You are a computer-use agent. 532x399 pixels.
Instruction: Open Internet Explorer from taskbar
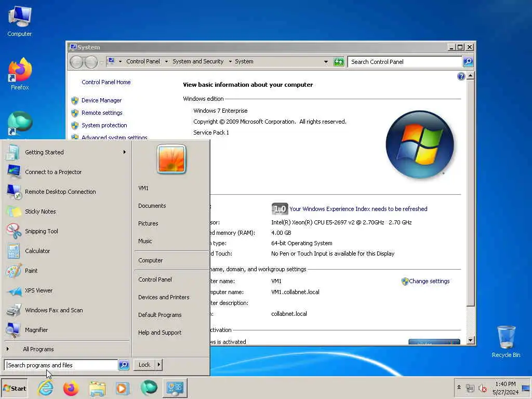pyautogui.click(x=46, y=388)
